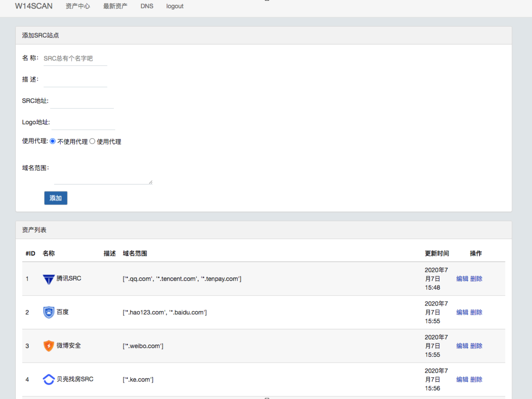The height and width of the screenshot is (399, 532).
Task: Click the 添加SRC站点 panel heading
Action: (40, 35)
